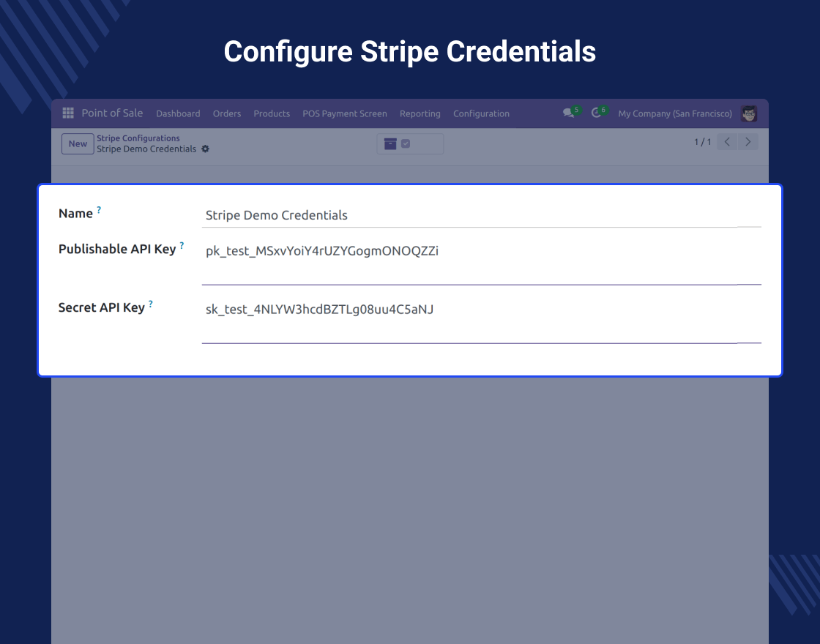
Task: Open the Reporting menu
Action: coord(420,113)
